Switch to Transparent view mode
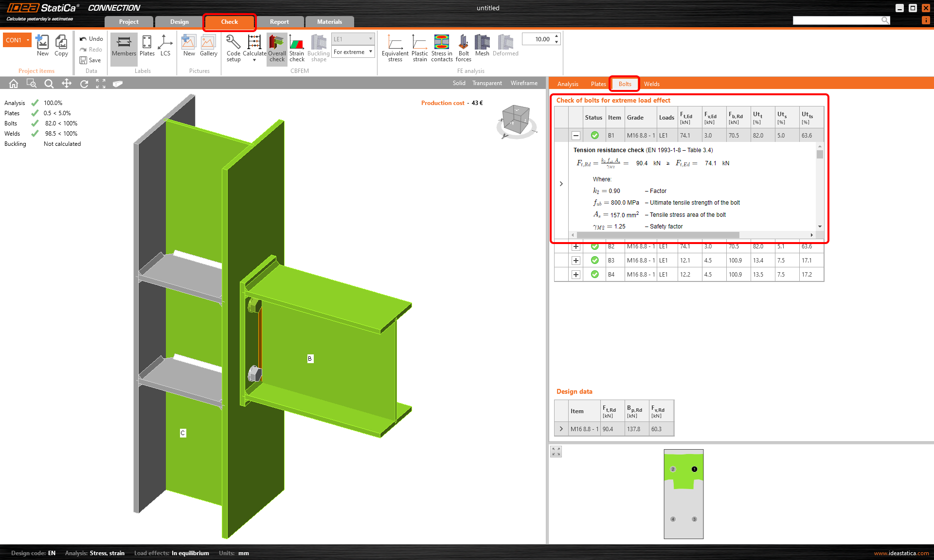 click(486, 83)
